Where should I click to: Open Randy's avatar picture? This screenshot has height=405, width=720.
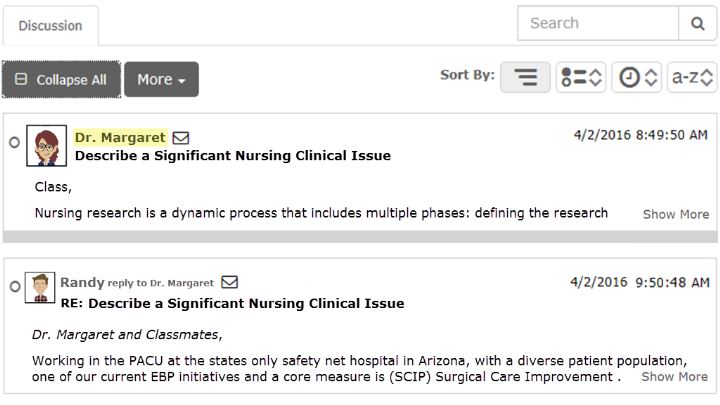pos(40,287)
